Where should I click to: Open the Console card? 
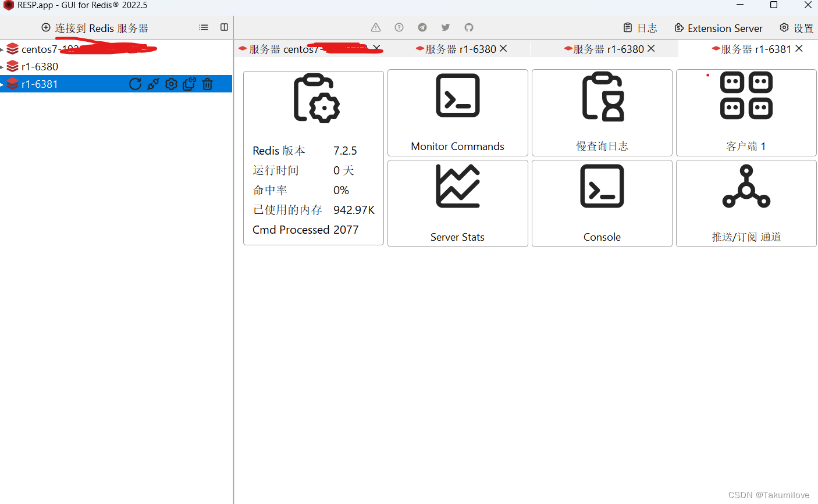602,203
